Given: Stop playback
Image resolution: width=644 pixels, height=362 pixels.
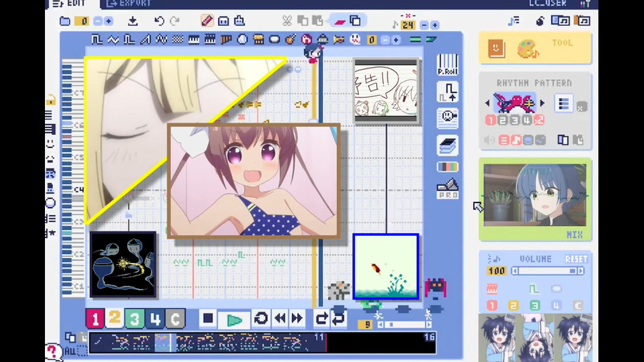Looking at the screenshot, I should click(x=208, y=318).
